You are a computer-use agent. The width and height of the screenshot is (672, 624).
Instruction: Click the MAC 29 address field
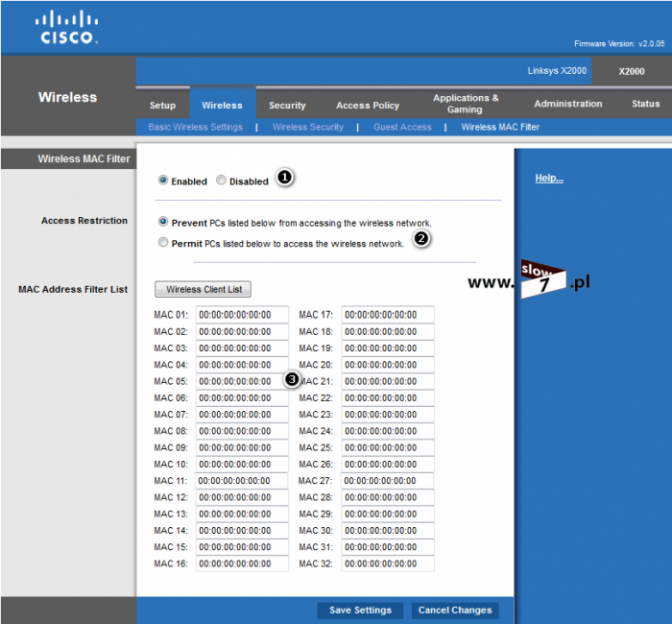388,514
